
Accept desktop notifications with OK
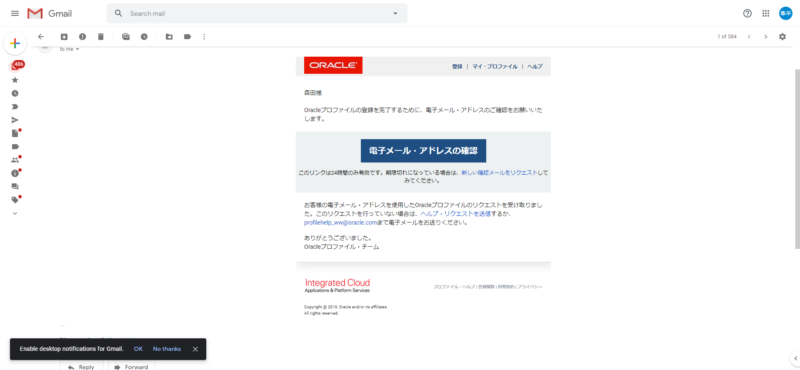coord(138,349)
